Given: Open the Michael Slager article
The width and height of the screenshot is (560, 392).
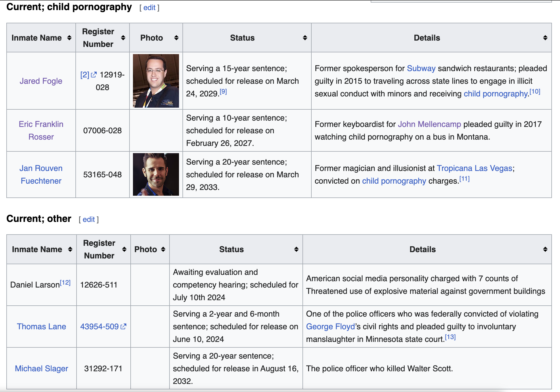Looking at the screenshot, I should pos(41,368).
